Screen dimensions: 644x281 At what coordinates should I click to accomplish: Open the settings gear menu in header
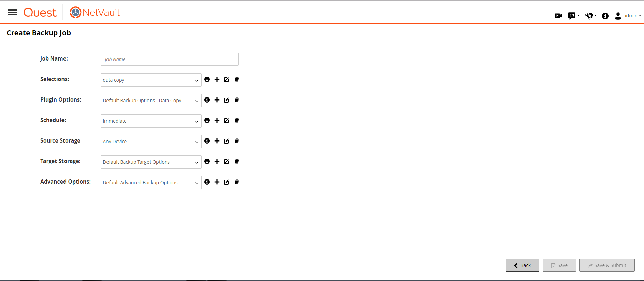click(x=590, y=16)
